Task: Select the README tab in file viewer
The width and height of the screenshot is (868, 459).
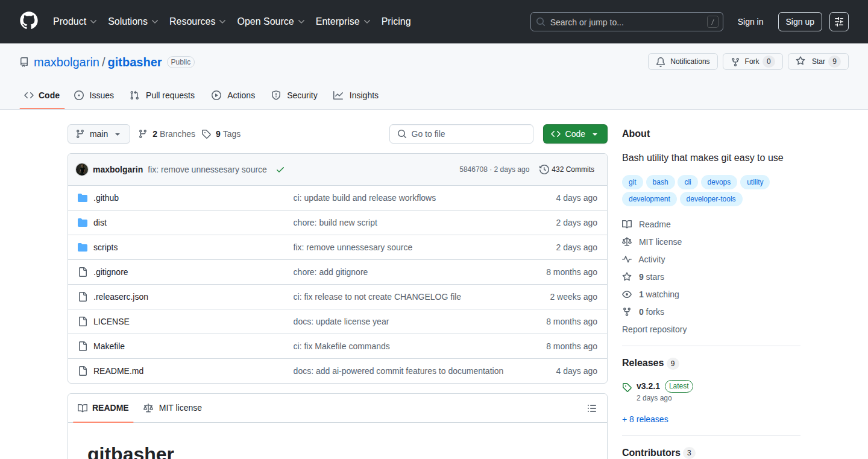Action: pos(103,408)
